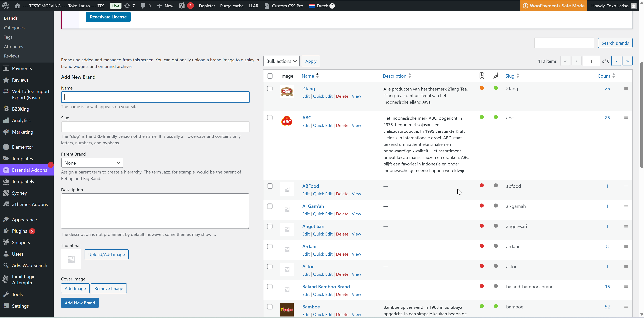Open the WordPress logo menu
Viewport: 644px width, 318px height.
6,6
